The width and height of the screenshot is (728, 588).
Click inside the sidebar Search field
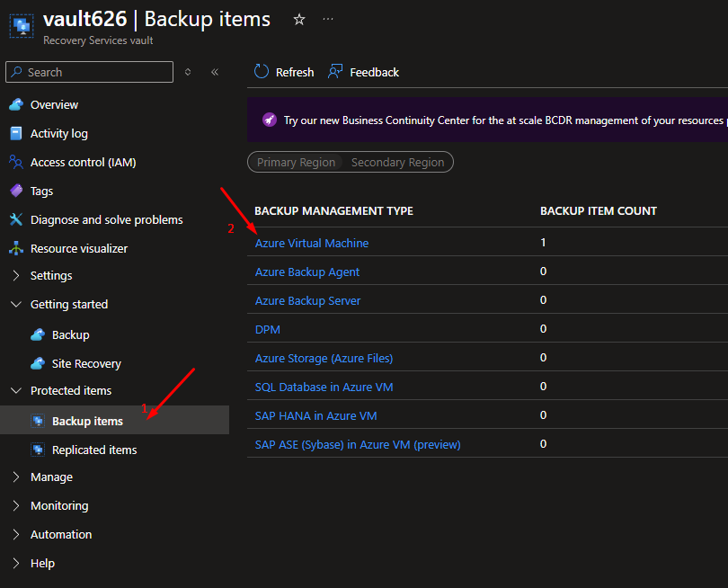tap(90, 72)
